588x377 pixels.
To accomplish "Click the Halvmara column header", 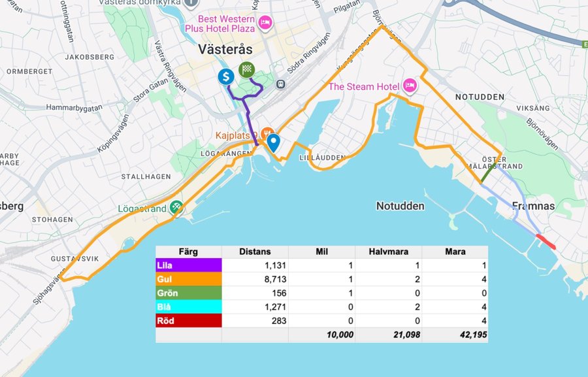I will [388, 252].
